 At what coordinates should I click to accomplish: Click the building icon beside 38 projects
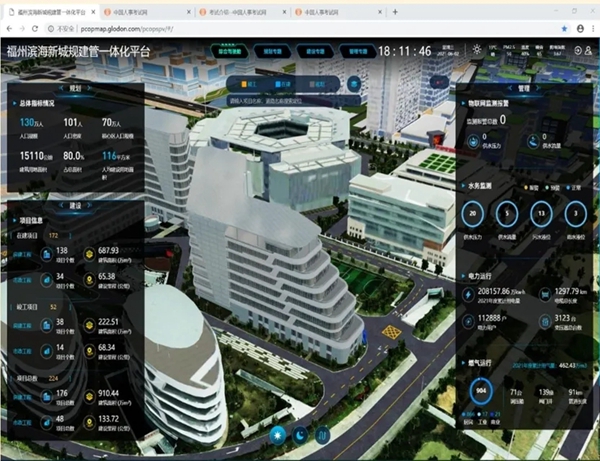47,326
